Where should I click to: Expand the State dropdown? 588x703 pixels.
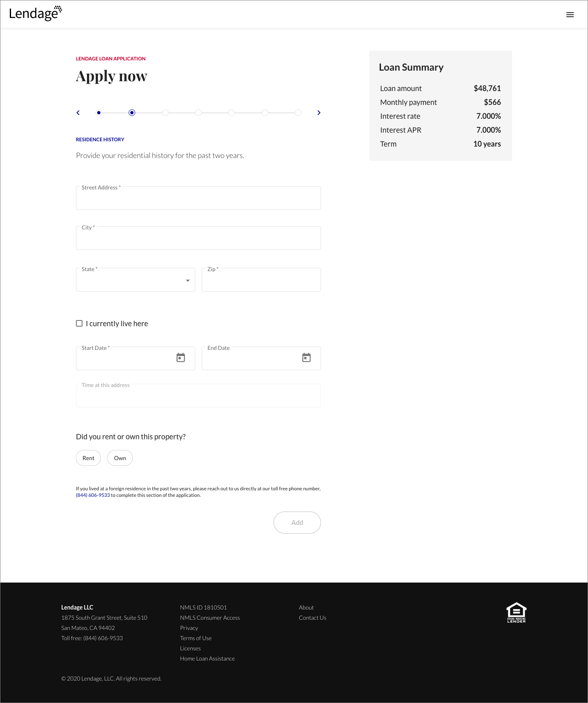[x=136, y=280]
